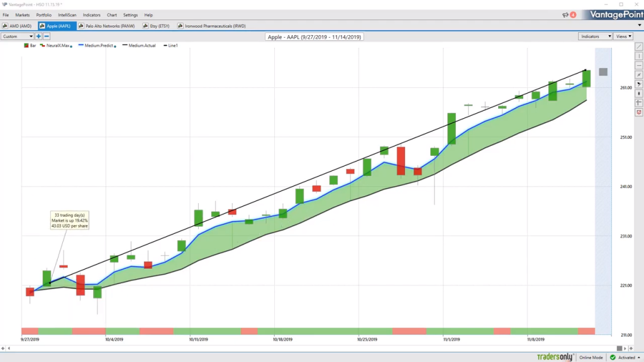The width and height of the screenshot is (644, 362).
Task: Open the Markets menu
Action: click(x=23, y=15)
